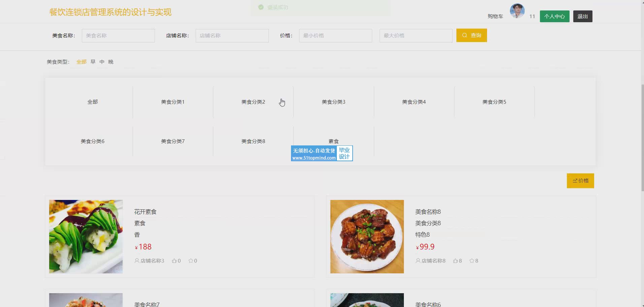The width and height of the screenshot is (644, 307).
Task: Choose the 素食 category tab
Action: pyautogui.click(x=333, y=141)
